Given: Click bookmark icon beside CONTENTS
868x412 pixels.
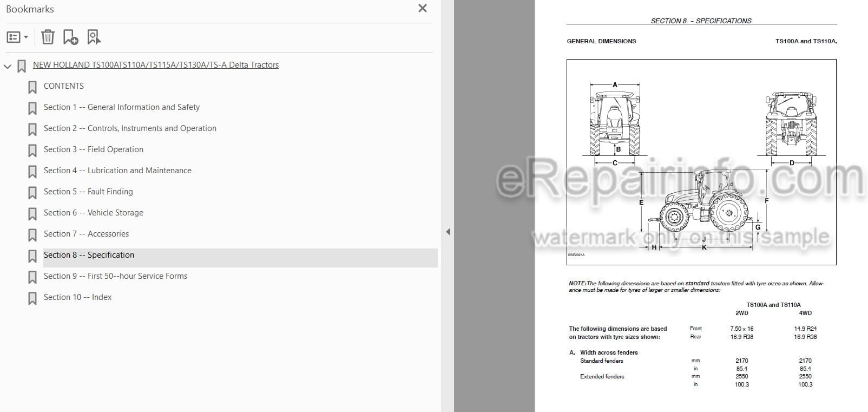Looking at the screenshot, I should click(x=32, y=87).
